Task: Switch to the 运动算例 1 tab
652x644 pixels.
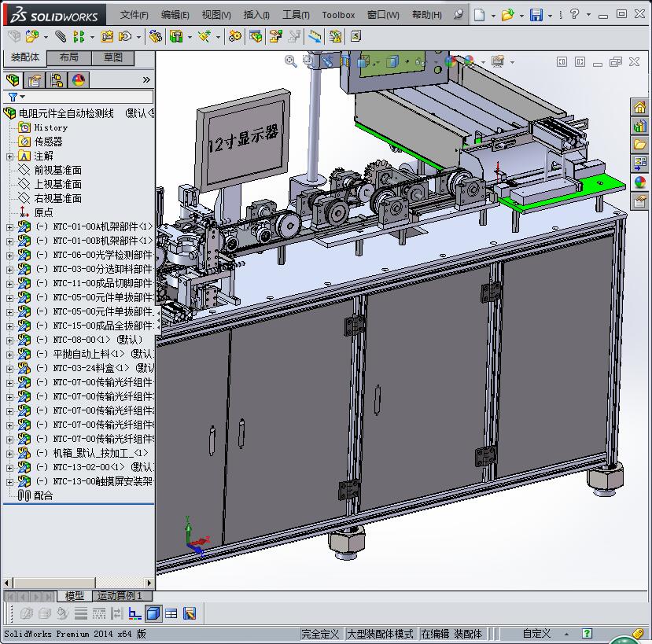Action: [x=120, y=596]
